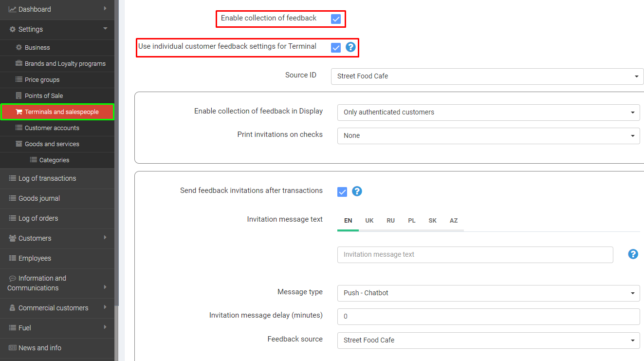Focus the Invitation message text field
Image resolution: width=644 pixels, height=361 pixels.
(475, 254)
